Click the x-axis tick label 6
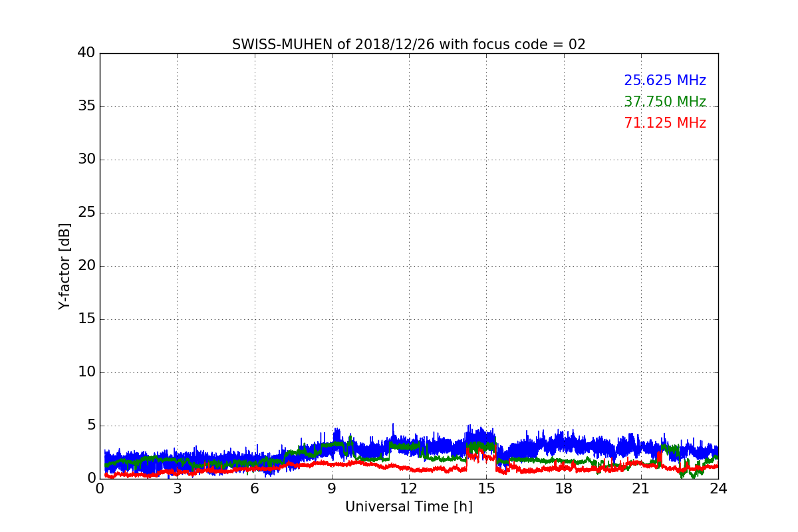This screenshot has height=532, width=798. pos(254,488)
